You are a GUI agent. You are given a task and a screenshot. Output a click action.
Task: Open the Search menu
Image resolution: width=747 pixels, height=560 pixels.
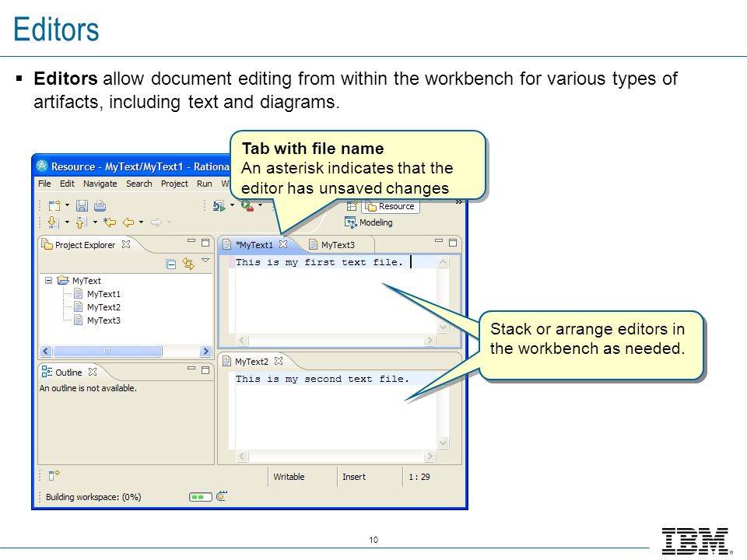[139, 184]
